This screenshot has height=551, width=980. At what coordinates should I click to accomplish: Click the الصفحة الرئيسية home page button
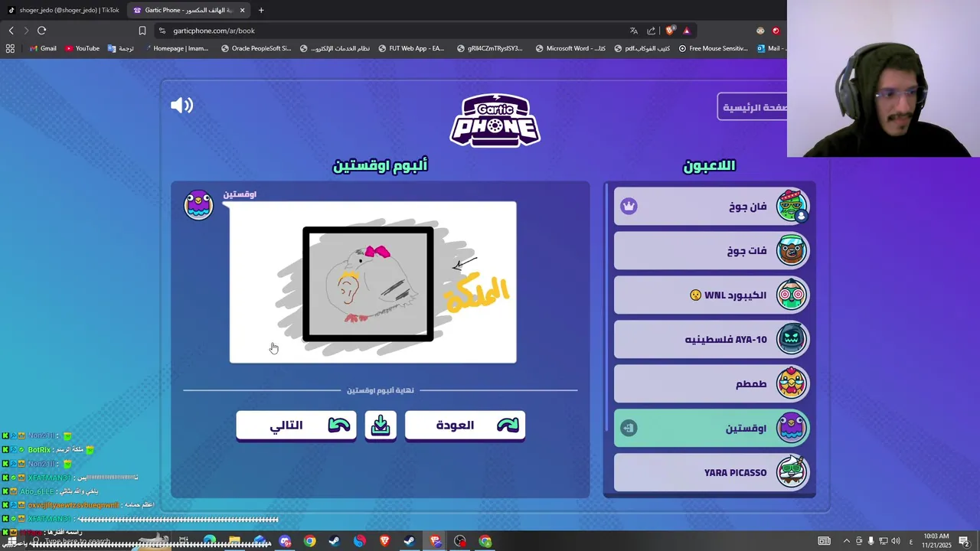pos(753,107)
